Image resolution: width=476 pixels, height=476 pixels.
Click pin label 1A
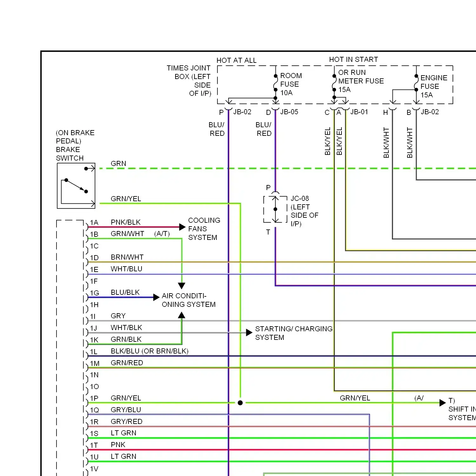[x=94, y=222]
